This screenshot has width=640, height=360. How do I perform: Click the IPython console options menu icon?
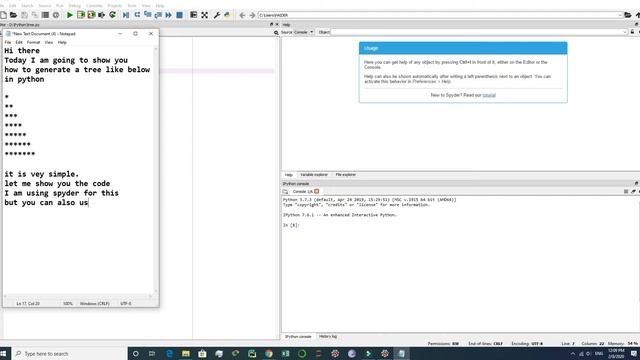[x=626, y=191]
